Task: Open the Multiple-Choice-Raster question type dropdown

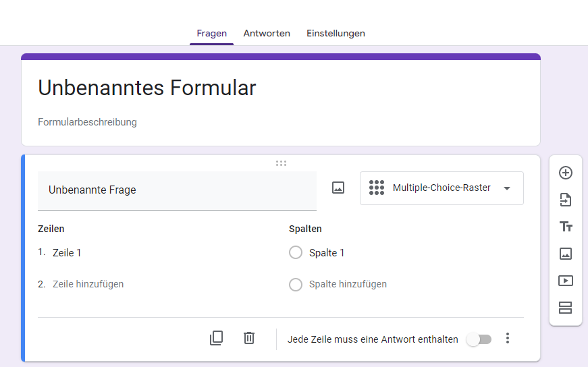Action: (x=442, y=188)
